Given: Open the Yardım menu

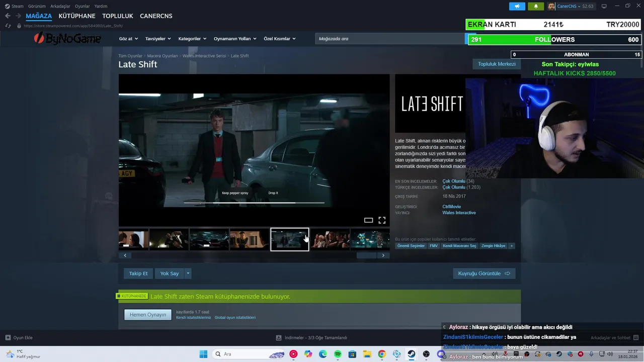Looking at the screenshot, I should click(x=101, y=6).
